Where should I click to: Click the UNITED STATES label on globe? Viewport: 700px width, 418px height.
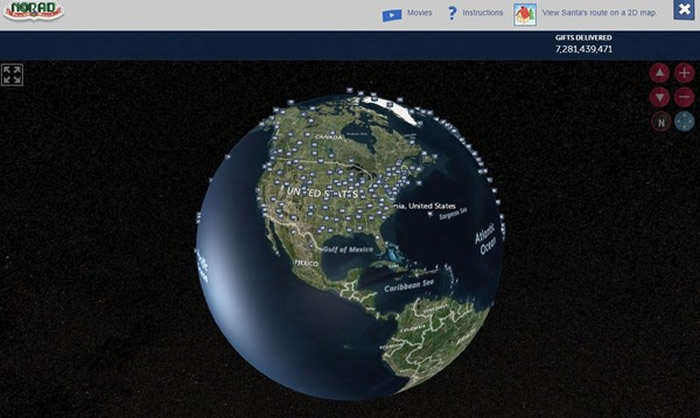click(x=322, y=193)
